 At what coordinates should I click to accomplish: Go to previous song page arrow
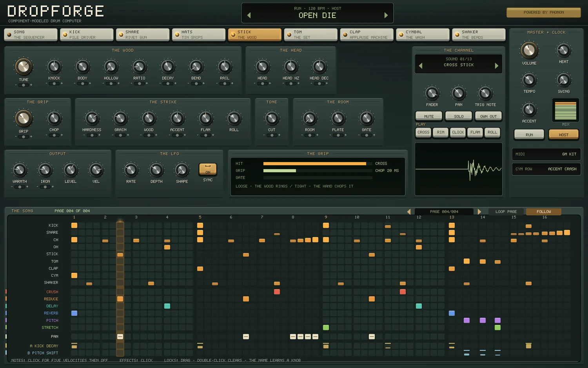point(409,212)
